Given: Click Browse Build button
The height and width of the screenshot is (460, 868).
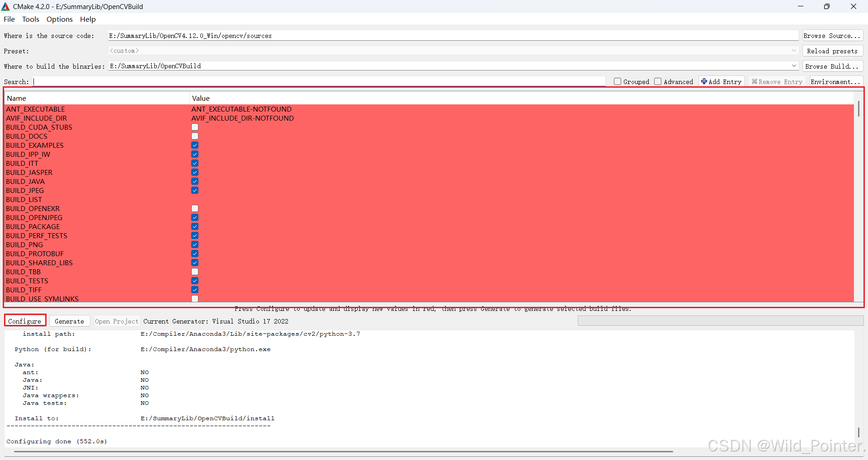Looking at the screenshot, I should tap(832, 66).
